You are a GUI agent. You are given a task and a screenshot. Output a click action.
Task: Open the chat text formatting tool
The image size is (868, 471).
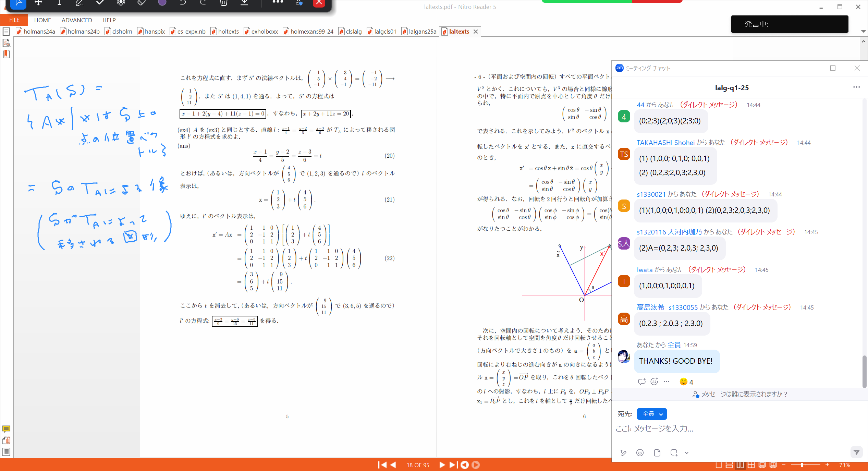[x=623, y=453]
